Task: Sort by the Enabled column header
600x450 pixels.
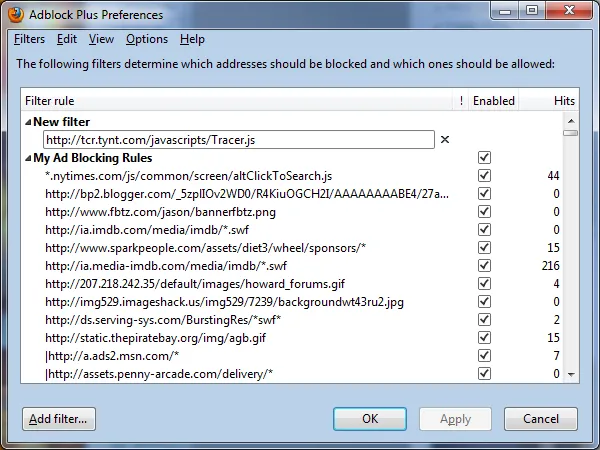Action: (x=494, y=101)
